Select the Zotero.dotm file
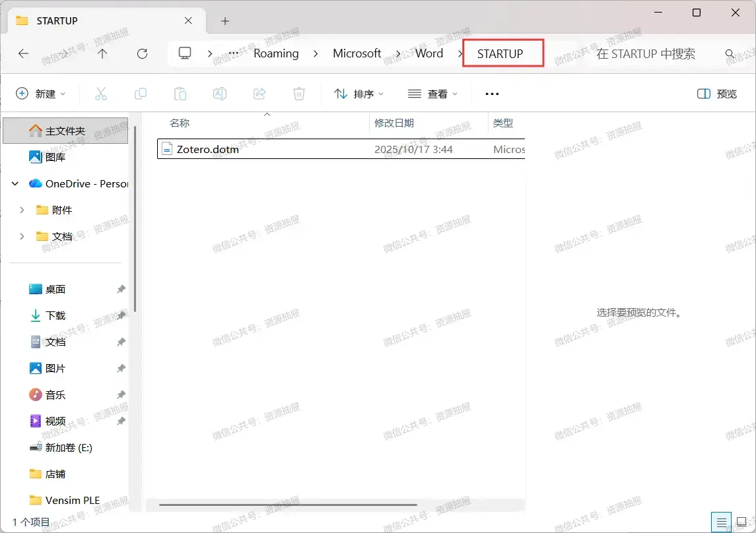The image size is (756, 533). [x=341, y=149]
